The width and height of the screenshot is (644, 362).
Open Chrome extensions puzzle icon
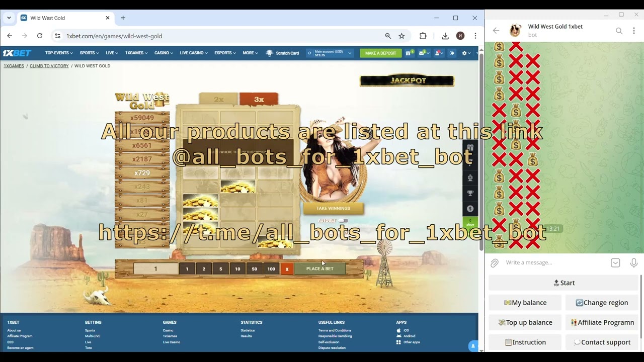423,36
